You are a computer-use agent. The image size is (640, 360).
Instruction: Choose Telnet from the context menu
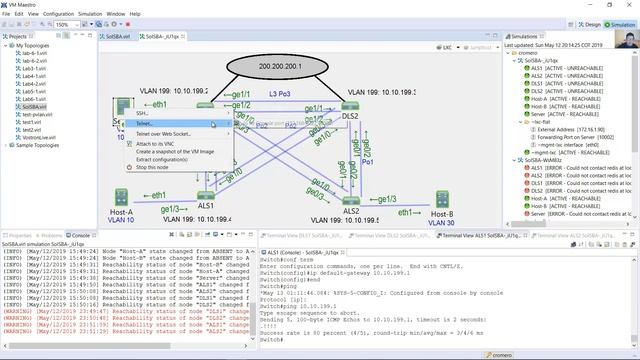tap(178, 123)
